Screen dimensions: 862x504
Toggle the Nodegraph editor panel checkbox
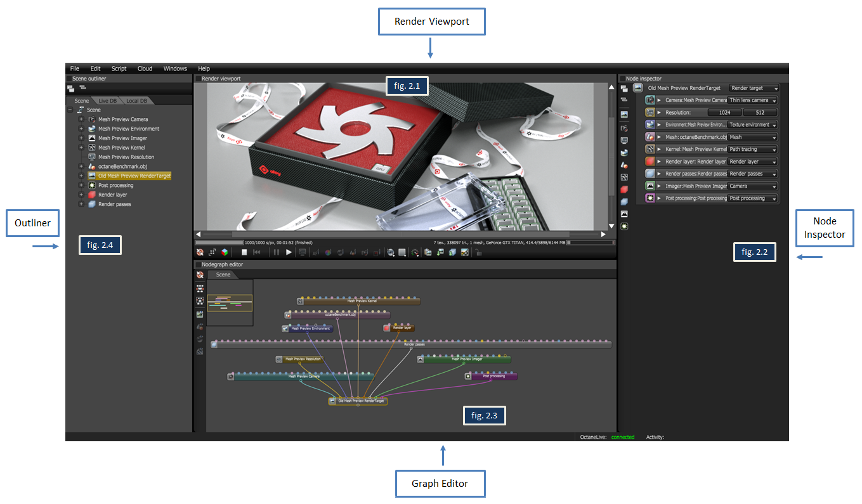point(198,264)
